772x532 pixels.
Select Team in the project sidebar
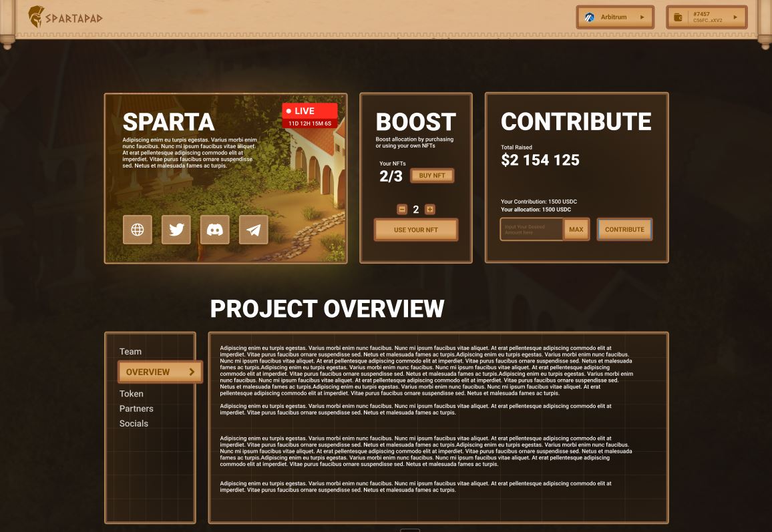pyautogui.click(x=130, y=352)
